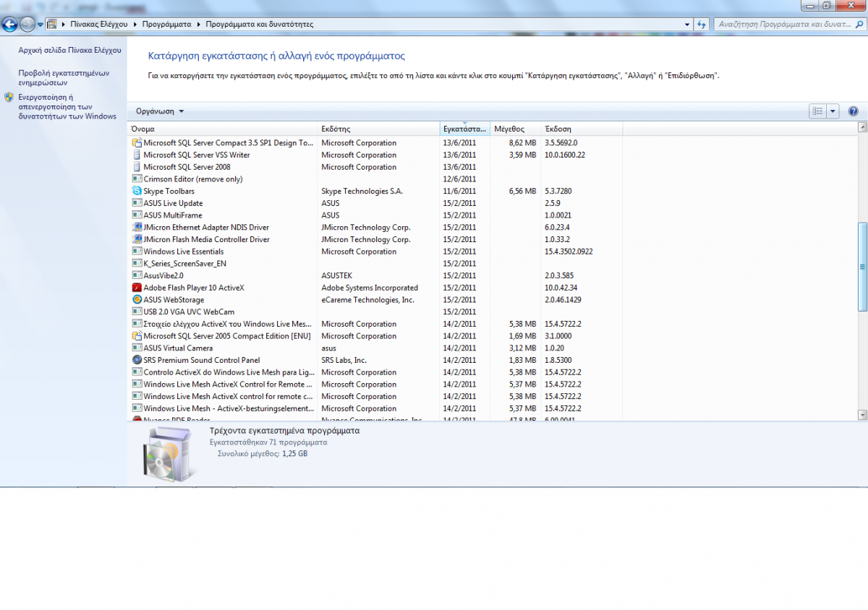Viewport: 868px width, 610px height.
Task: Open Αρχική σελίδα Πίνακα Ελέγχου link
Action: tap(70, 51)
